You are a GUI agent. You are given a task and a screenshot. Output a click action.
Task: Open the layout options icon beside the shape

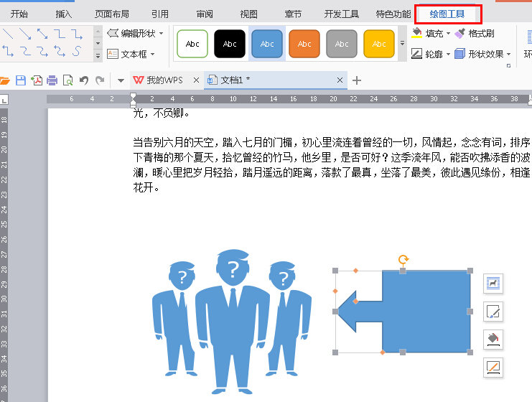click(493, 284)
